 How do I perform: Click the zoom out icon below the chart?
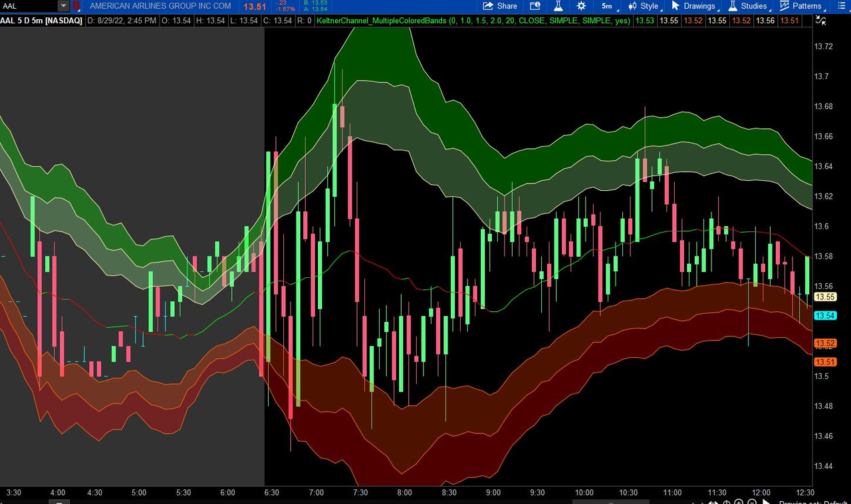[752, 502]
